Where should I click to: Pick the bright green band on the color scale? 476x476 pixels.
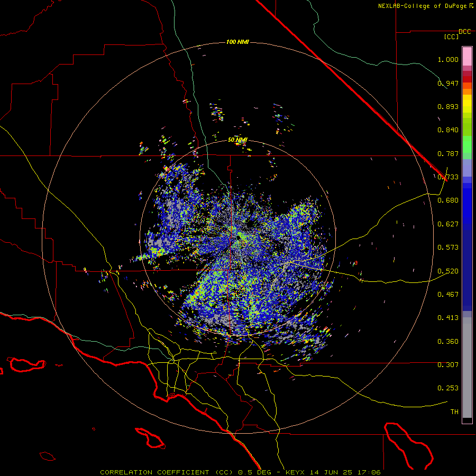tap(467, 144)
